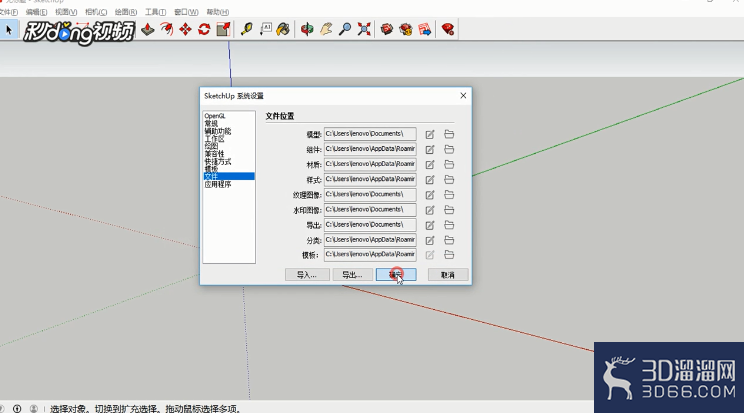The image size is (744, 413).
Task: Click the user profile icon in status bar
Action: (x=34, y=408)
